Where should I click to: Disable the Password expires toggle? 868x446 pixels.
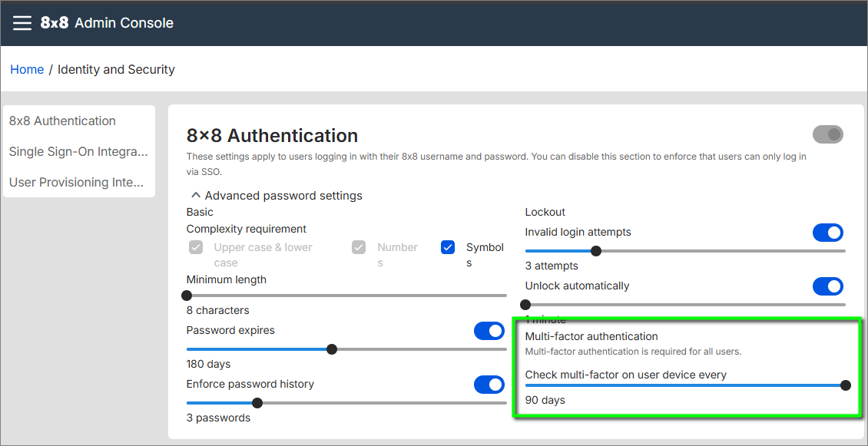coord(489,331)
